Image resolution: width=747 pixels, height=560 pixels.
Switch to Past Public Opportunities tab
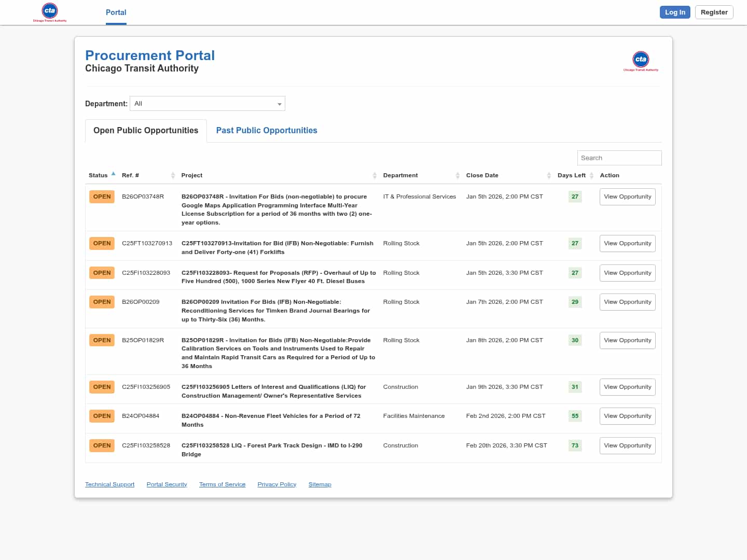(x=267, y=131)
